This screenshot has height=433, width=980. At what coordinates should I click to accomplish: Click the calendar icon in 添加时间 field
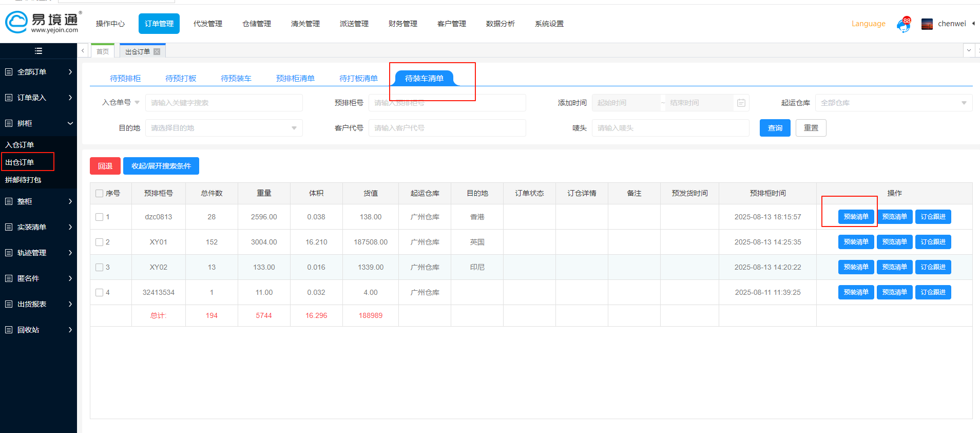[741, 103]
